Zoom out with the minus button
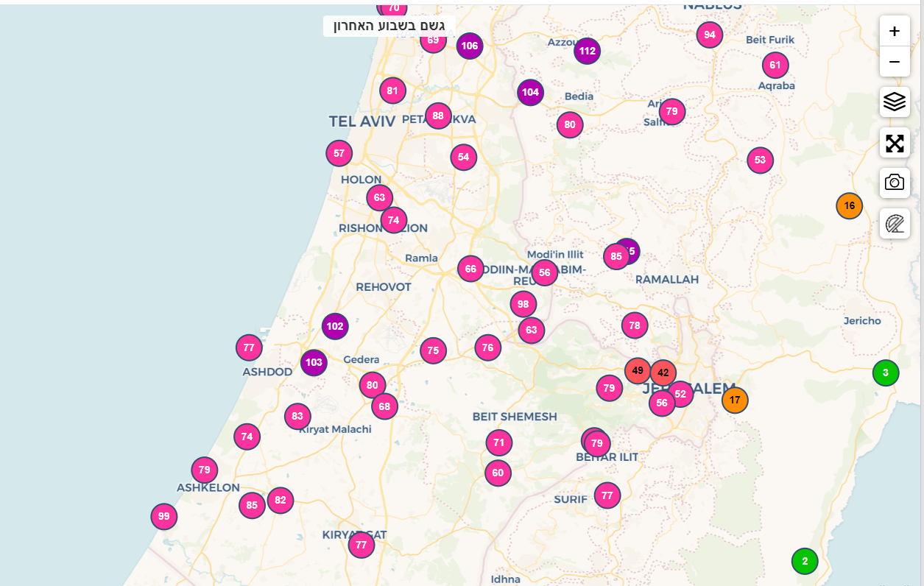Image resolution: width=924 pixels, height=586 pixels. pyautogui.click(x=895, y=62)
